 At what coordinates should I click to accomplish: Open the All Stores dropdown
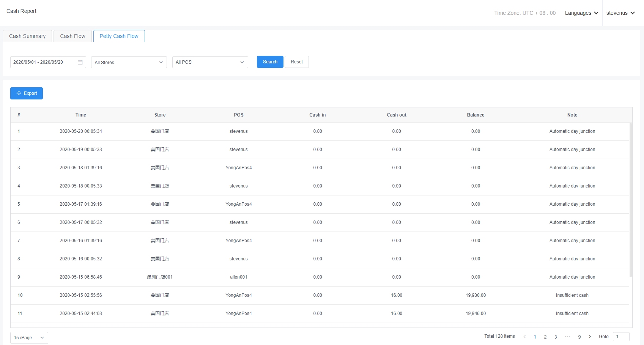129,62
